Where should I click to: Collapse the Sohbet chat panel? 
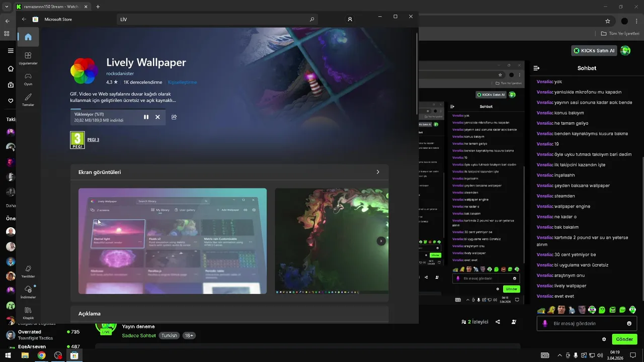click(536, 68)
